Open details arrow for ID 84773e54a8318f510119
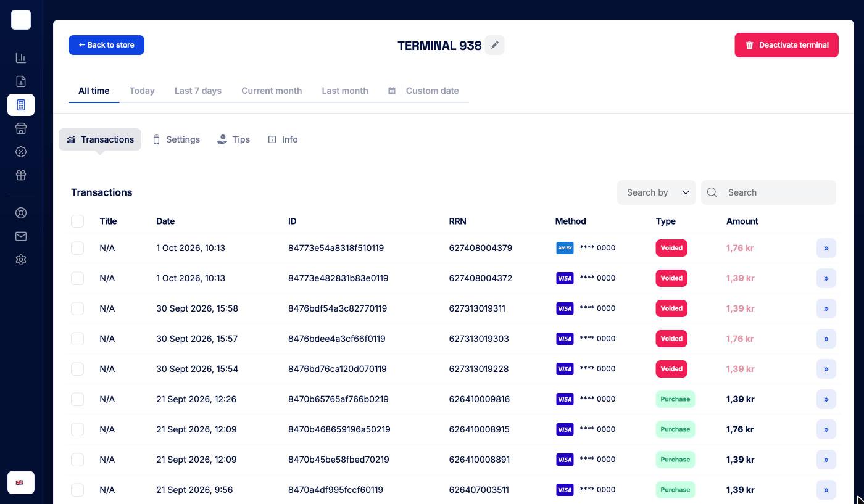The height and width of the screenshot is (504, 864). (x=826, y=248)
